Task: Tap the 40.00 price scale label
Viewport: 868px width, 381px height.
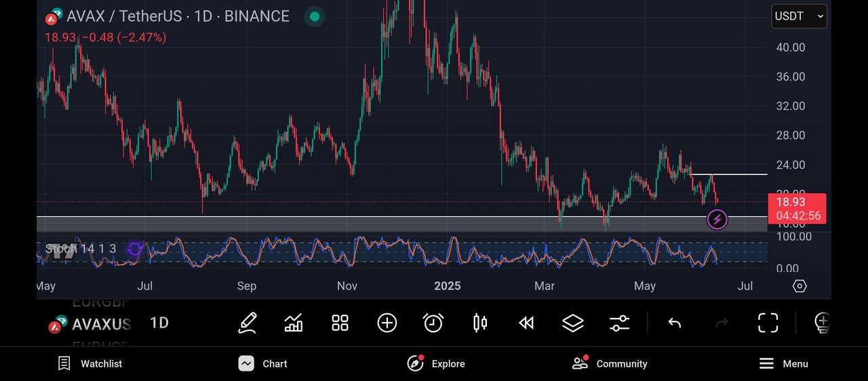Action: tap(791, 47)
